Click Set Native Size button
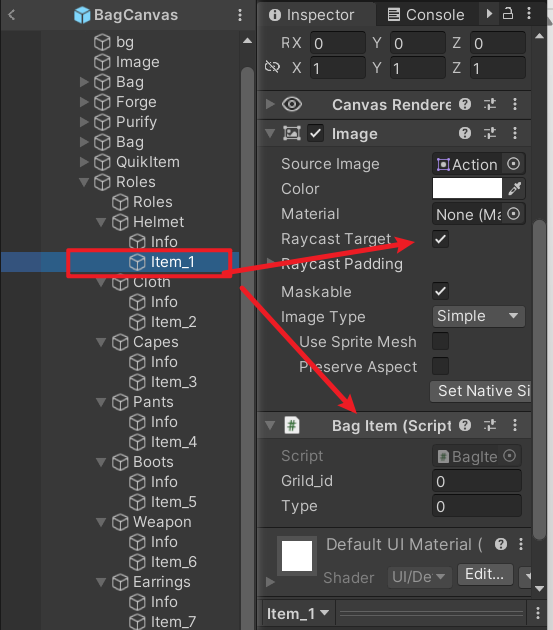The height and width of the screenshot is (630, 553). (x=480, y=391)
